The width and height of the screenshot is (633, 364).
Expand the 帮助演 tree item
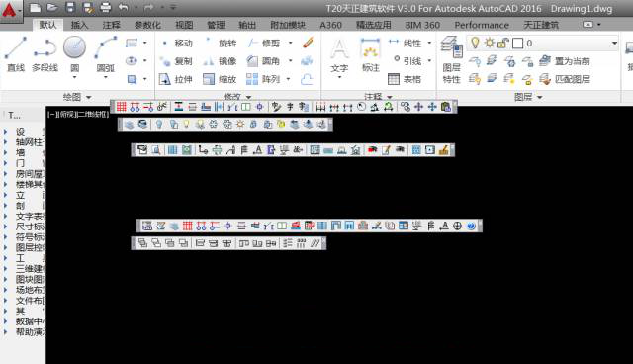pyautogui.click(x=6, y=332)
